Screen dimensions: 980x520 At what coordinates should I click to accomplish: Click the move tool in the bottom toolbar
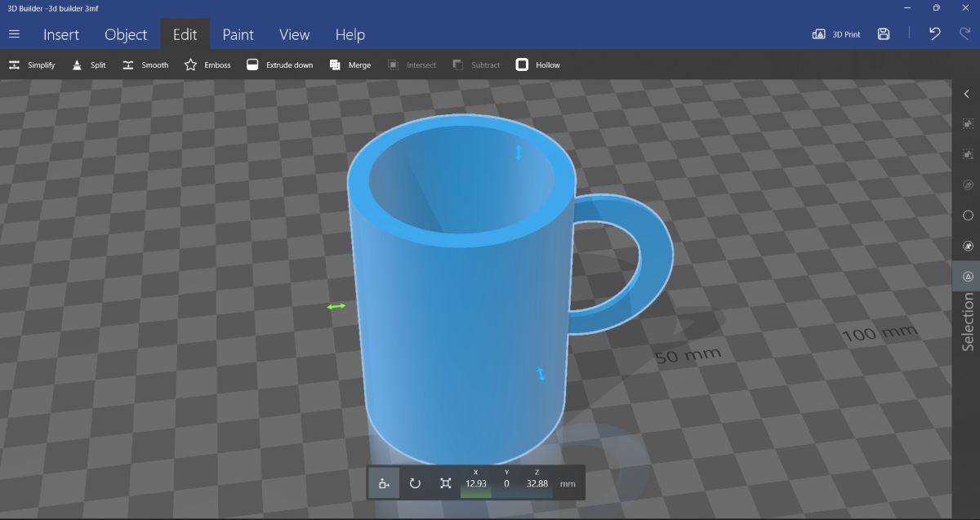coord(384,482)
